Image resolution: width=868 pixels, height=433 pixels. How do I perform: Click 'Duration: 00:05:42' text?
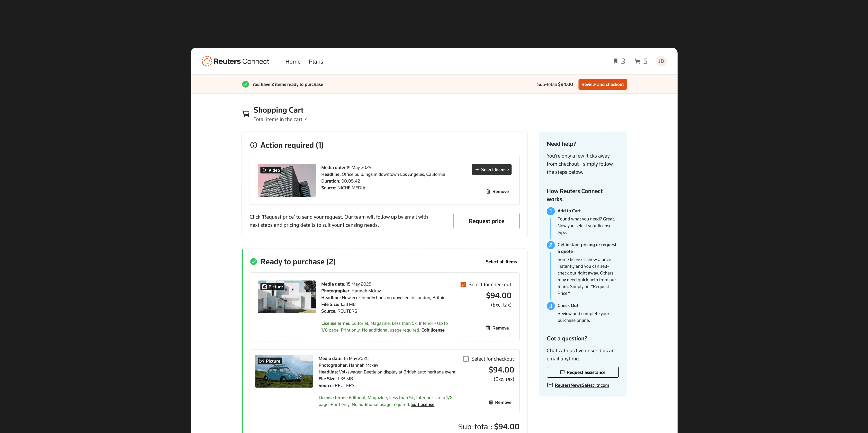pyautogui.click(x=340, y=181)
